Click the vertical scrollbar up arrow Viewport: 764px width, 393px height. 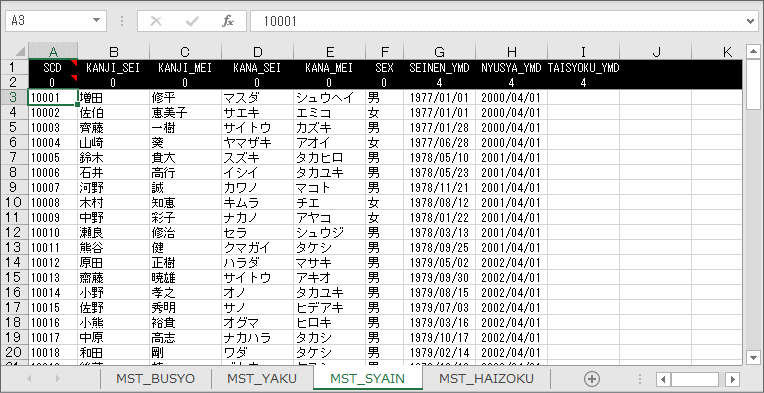(753, 52)
